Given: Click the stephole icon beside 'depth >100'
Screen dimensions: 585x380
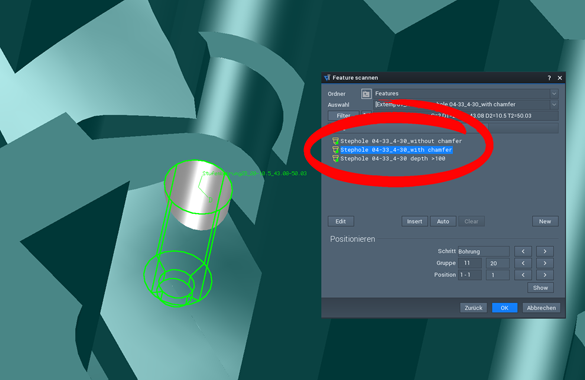Looking at the screenshot, I should pyautogui.click(x=335, y=158).
